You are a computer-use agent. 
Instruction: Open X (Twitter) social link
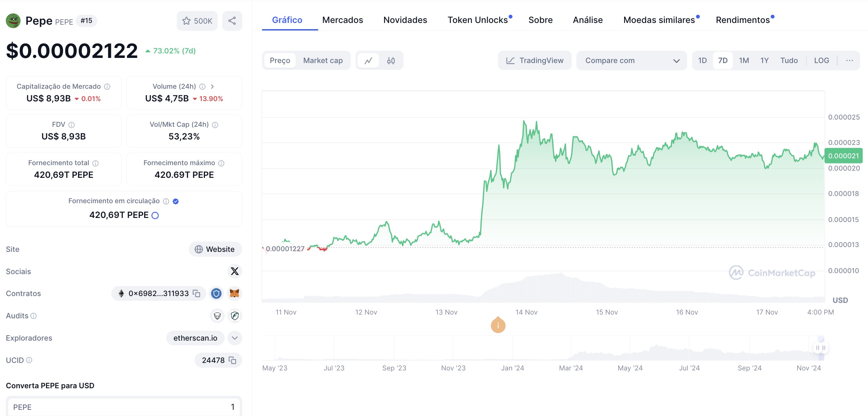coord(235,271)
